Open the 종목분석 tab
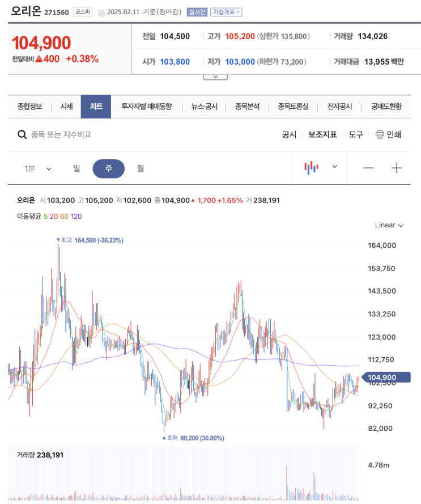Screen dimensions: 421x504 click(x=247, y=107)
